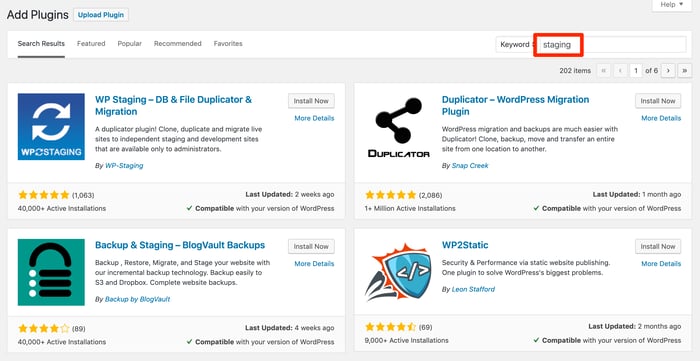The width and height of the screenshot is (700, 361).
Task: Install the WP2Static plugin
Action: pyautogui.click(x=658, y=246)
